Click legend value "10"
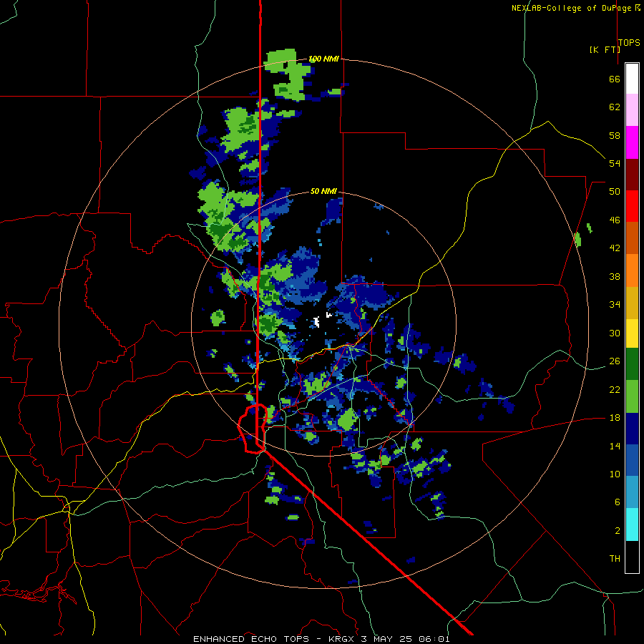 point(615,474)
